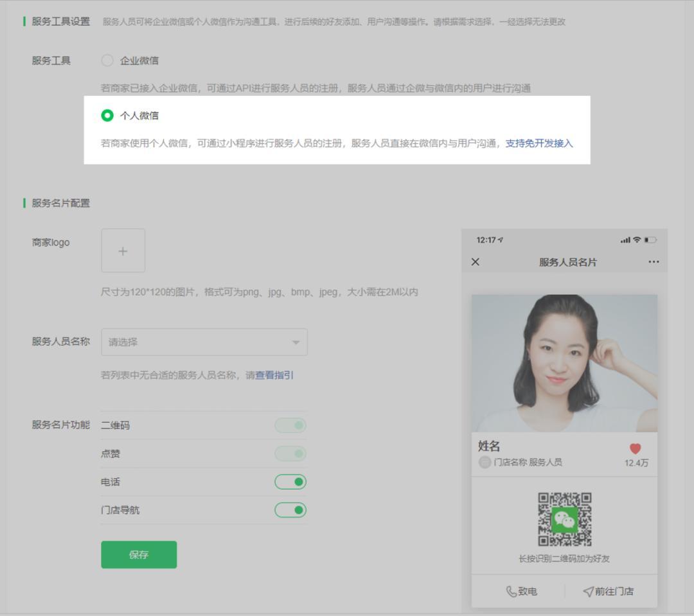
Task: Close the service card preview with X
Action: click(x=476, y=262)
